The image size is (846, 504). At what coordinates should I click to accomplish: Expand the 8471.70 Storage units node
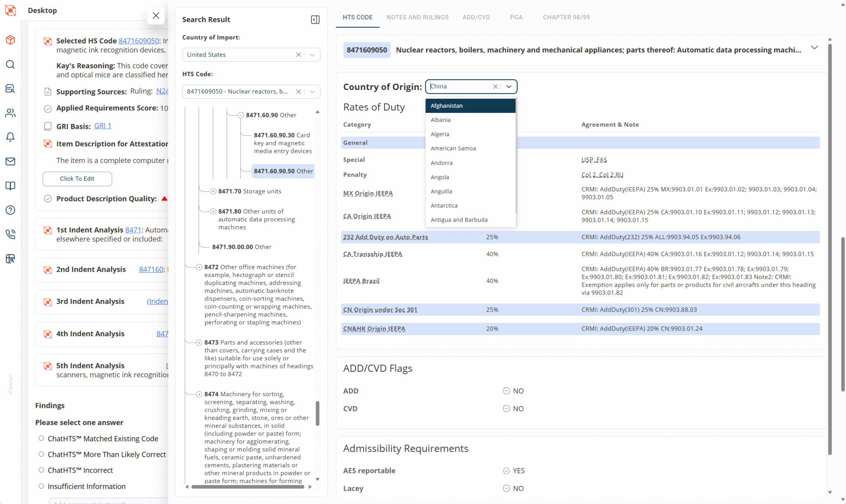tap(213, 191)
